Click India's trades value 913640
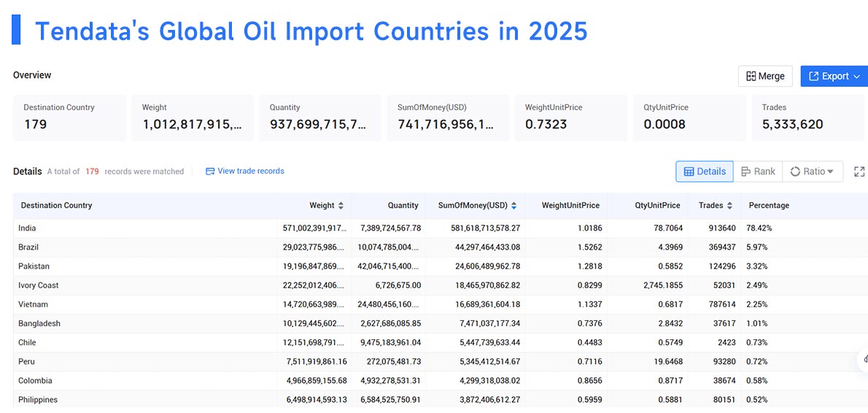The height and width of the screenshot is (413, 868). click(722, 228)
